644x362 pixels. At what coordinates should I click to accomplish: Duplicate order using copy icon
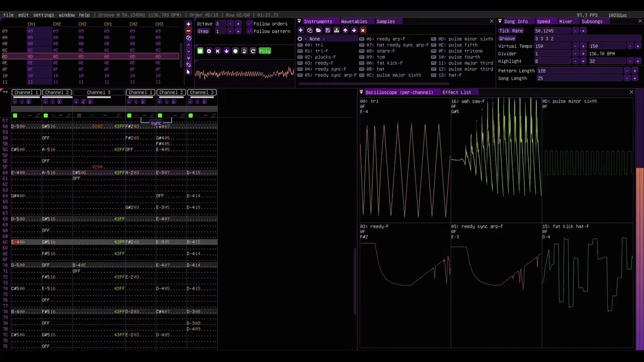point(188,38)
